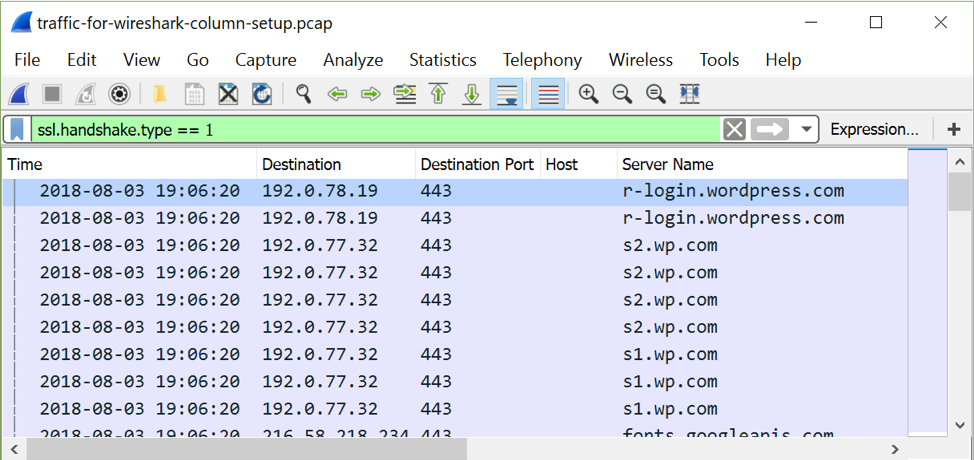Viewport: 974px width, 460px height.
Task: Click the Resize columns icon
Action: pos(689,94)
